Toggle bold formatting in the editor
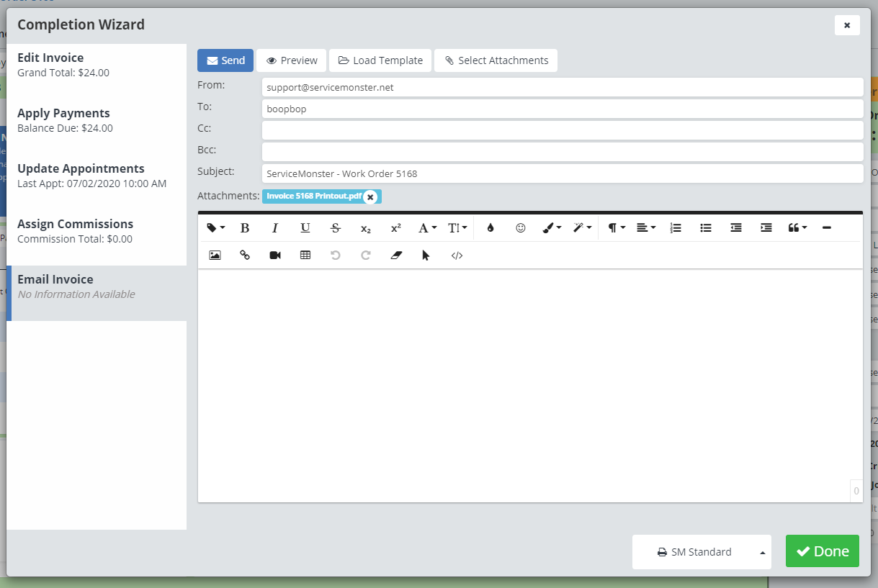 245,228
